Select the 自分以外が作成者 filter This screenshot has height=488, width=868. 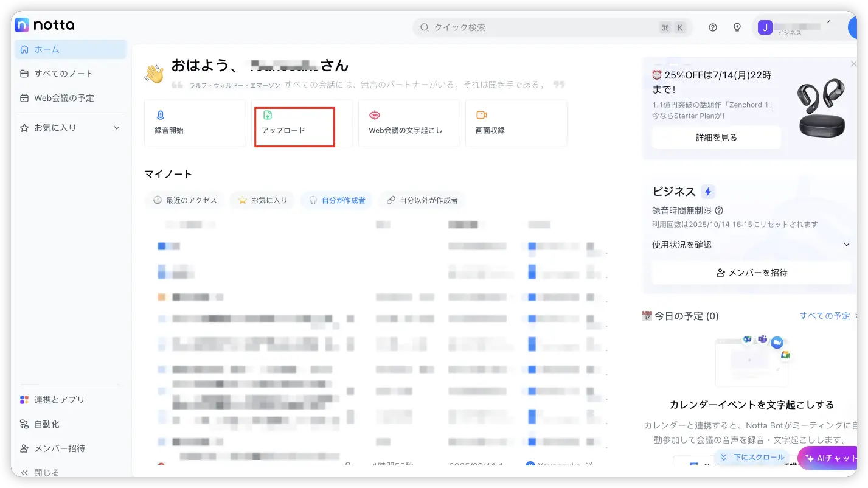[422, 200]
